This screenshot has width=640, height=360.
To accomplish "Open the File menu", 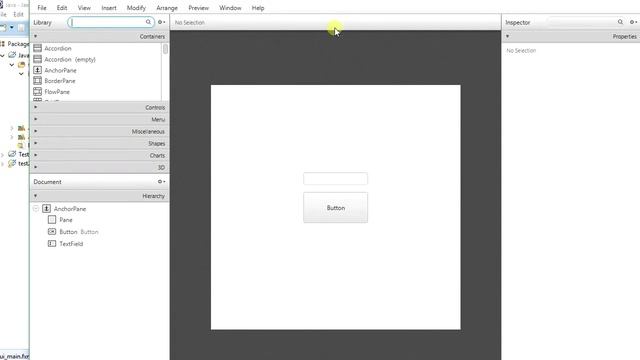I will point(42,8).
